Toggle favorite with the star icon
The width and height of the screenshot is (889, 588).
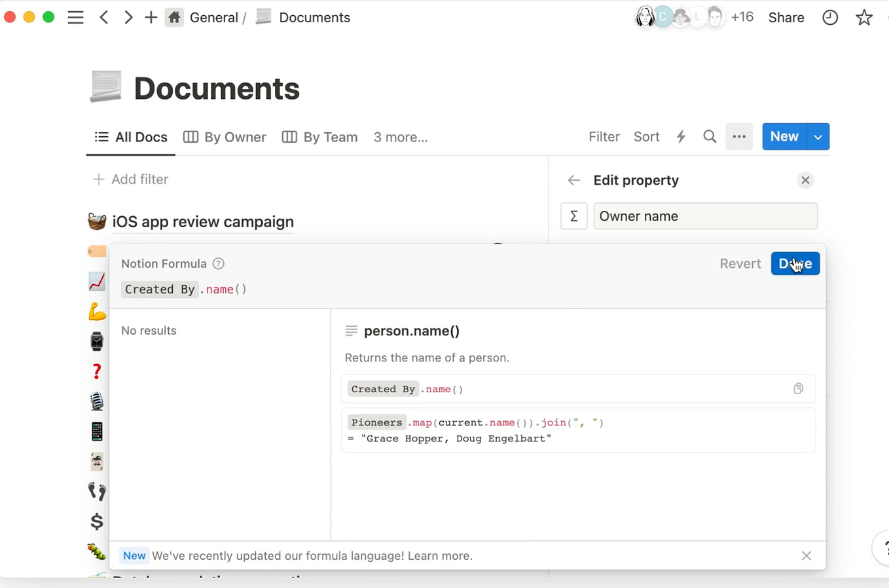coord(863,17)
